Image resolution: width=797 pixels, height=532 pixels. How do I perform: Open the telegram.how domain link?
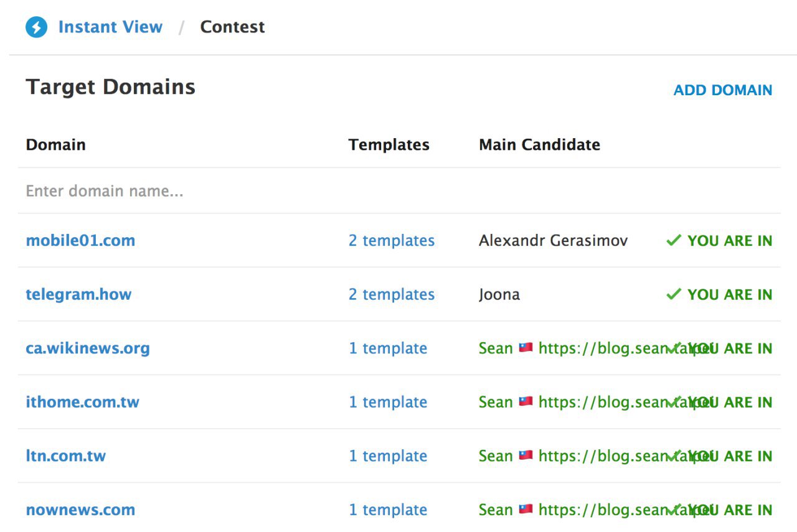coord(78,294)
